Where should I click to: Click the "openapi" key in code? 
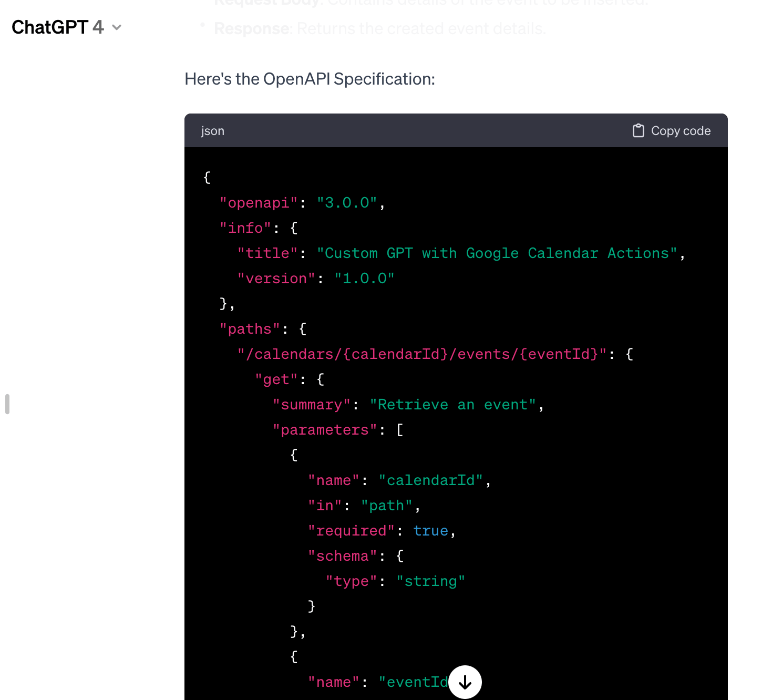tap(259, 203)
